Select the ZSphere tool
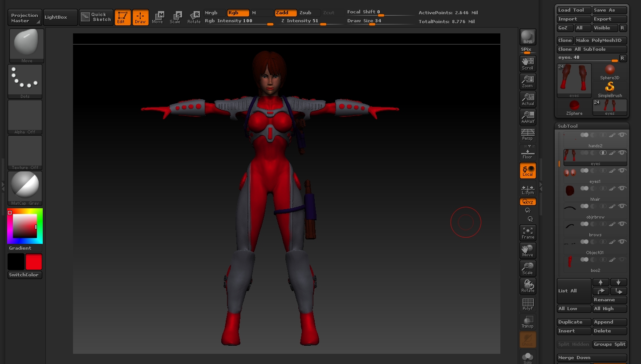The width and height of the screenshot is (641, 364). (574, 107)
